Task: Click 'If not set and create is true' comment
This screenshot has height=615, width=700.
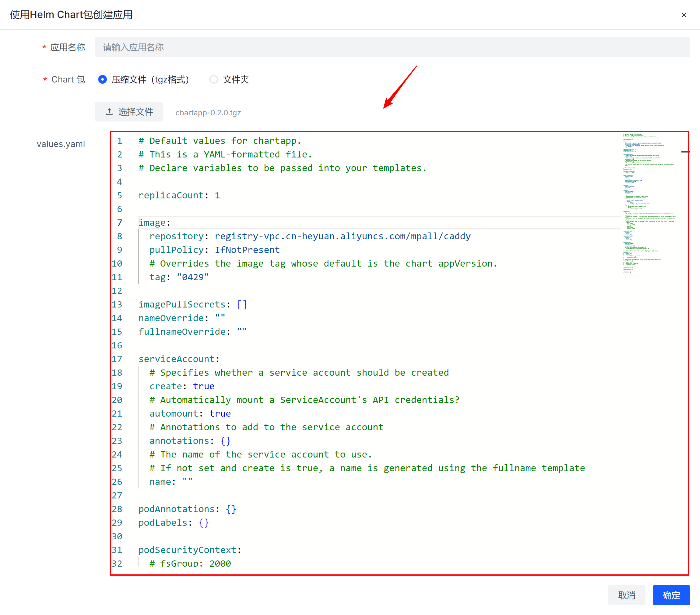Action: pos(367,468)
